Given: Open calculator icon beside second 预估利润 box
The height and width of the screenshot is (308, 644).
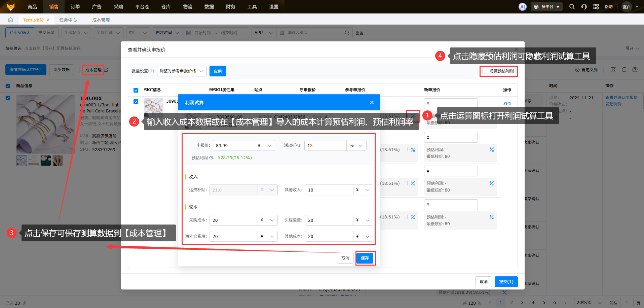Looking at the screenshot, I should pyautogui.click(x=492, y=149).
